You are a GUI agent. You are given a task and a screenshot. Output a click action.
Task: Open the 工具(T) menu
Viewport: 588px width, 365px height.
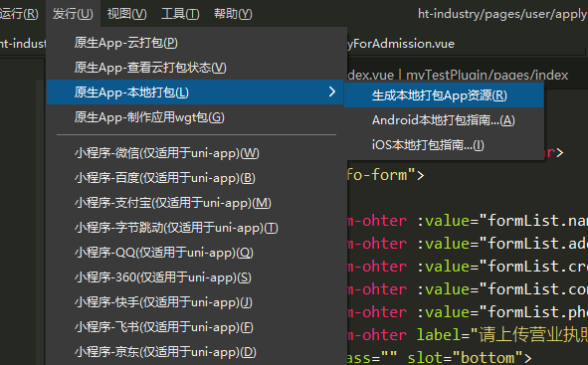tap(180, 14)
